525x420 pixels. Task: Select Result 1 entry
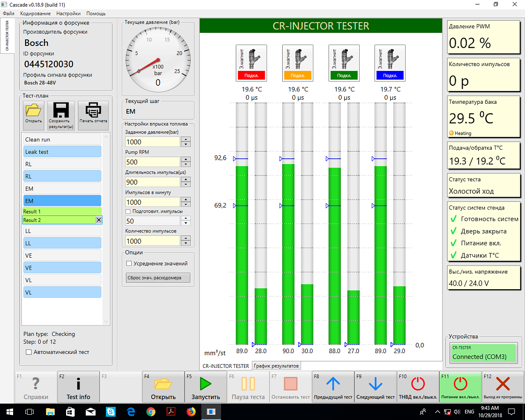pyautogui.click(x=62, y=211)
